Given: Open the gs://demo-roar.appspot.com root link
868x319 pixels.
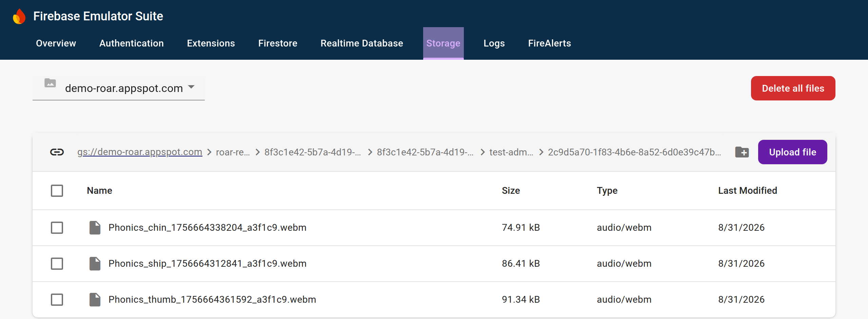Looking at the screenshot, I should (140, 152).
